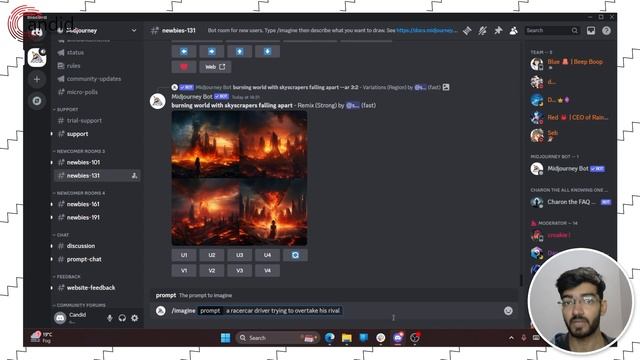Open the emoji picker in message box
Image resolution: width=640 pixels, height=360 pixels.
pos(508,311)
